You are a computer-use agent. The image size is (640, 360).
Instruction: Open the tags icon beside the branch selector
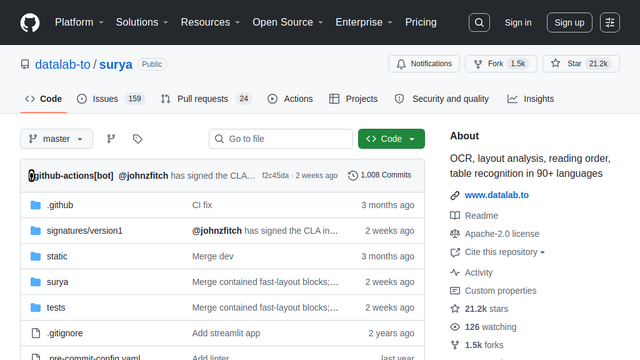[x=138, y=139]
